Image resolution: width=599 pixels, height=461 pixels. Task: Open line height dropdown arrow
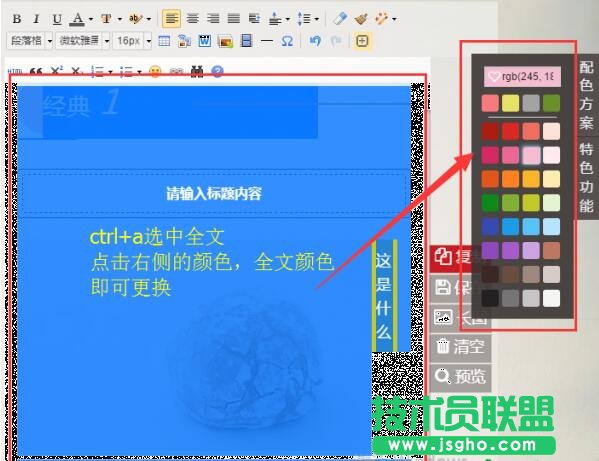317,19
